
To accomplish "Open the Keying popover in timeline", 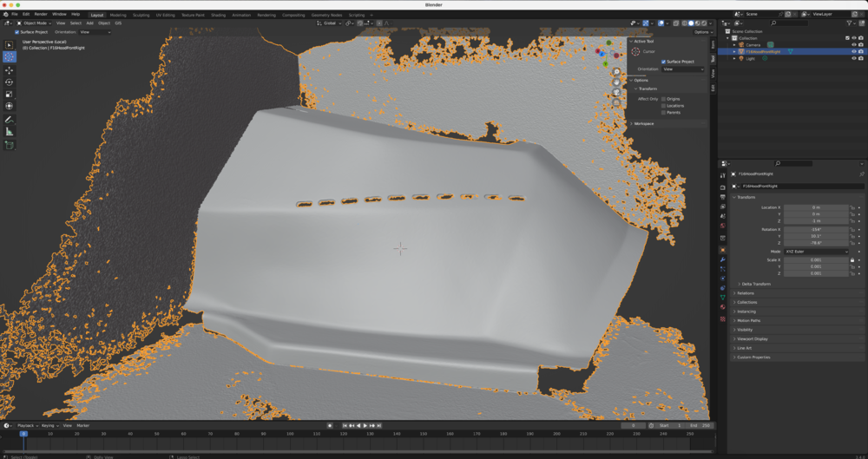I will click(x=48, y=425).
